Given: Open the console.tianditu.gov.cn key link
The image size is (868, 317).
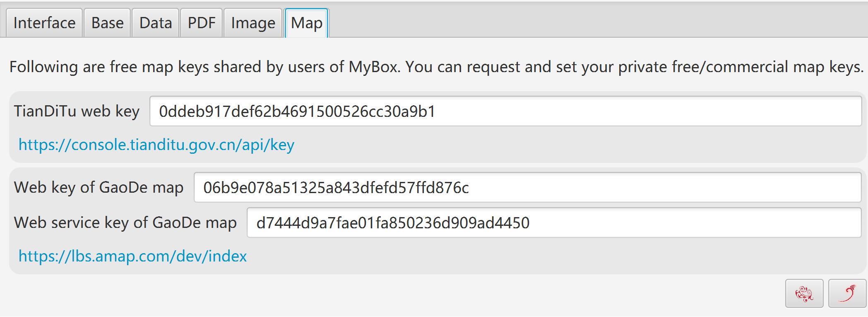Looking at the screenshot, I should [156, 145].
